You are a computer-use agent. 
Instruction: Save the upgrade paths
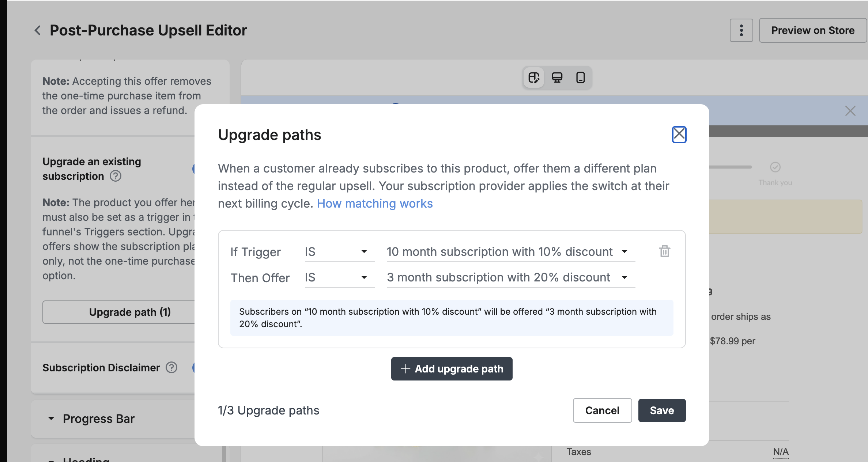click(662, 410)
